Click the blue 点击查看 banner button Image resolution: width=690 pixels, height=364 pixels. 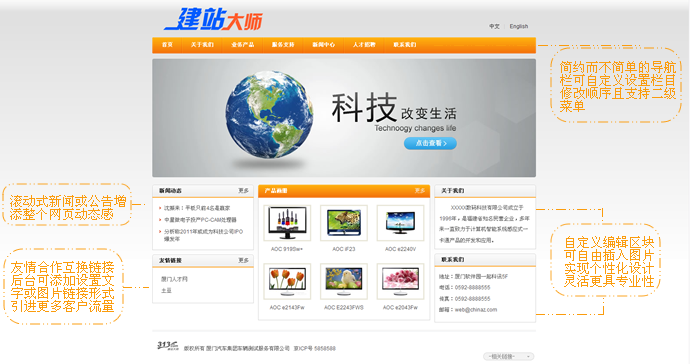tap(430, 143)
